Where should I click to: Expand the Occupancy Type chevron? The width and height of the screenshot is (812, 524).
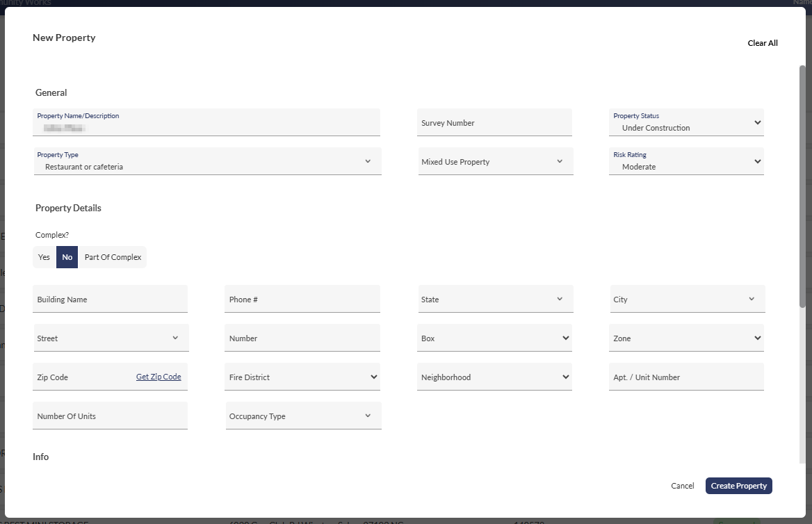pos(368,416)
